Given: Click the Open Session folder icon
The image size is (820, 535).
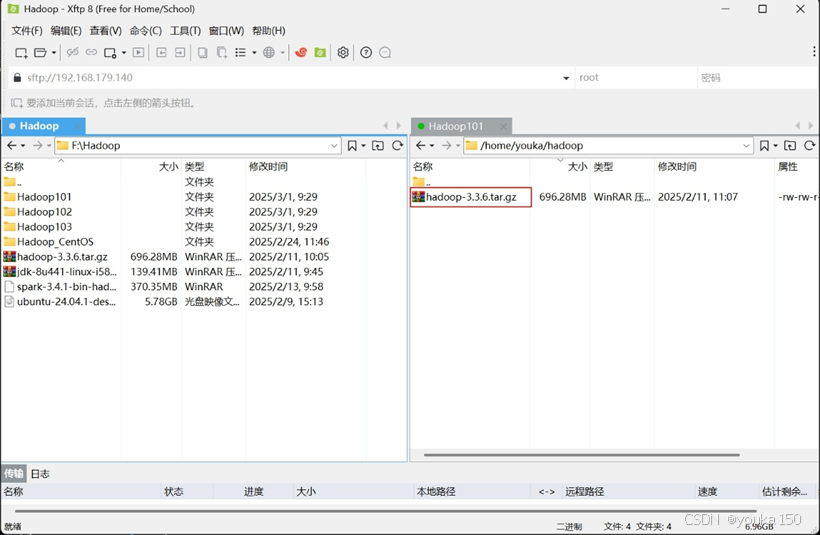Looking at the screenshot, I should (40, 52).
